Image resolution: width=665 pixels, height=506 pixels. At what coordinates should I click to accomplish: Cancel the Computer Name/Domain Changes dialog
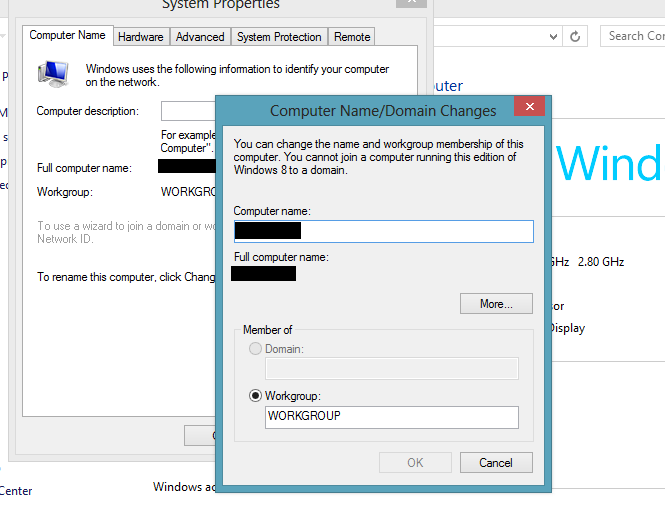[x=496, y=462]
